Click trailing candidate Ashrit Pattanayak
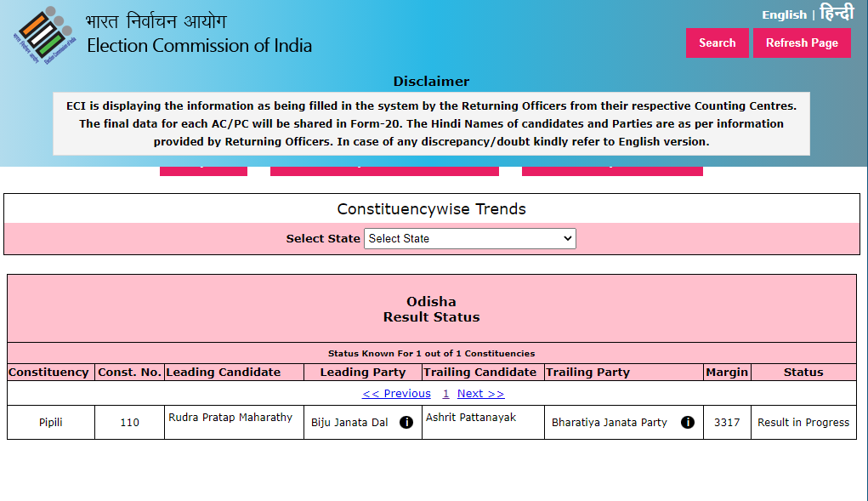Image resolution: width=868 pixels, height=501 pixels. (x=471, y=418)
